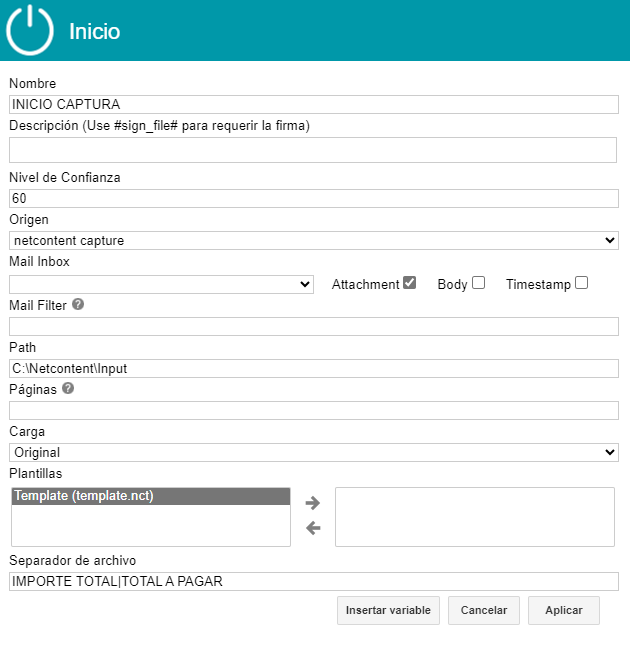Viewport: 630px width, 646px height.
Task: Click the Insertar variable button
Action: (x=388, y=610)
